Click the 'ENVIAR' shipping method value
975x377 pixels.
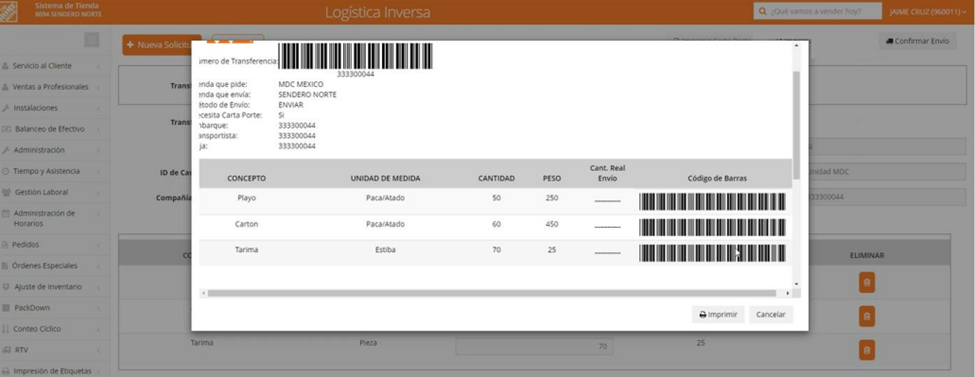(x=290, y=105)
